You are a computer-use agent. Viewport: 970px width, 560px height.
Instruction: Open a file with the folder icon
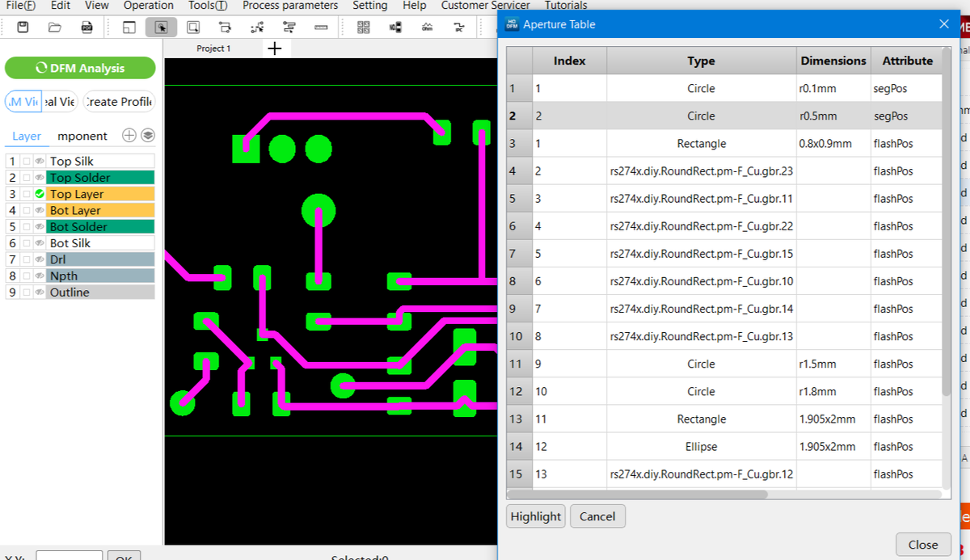click(x=54, y=27)
